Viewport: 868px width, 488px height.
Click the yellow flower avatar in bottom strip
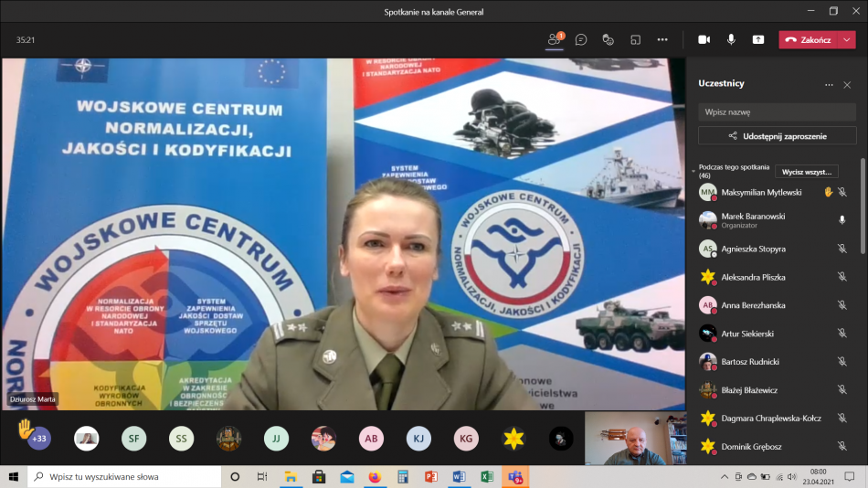pyautogui.click(x=513, y=438)
